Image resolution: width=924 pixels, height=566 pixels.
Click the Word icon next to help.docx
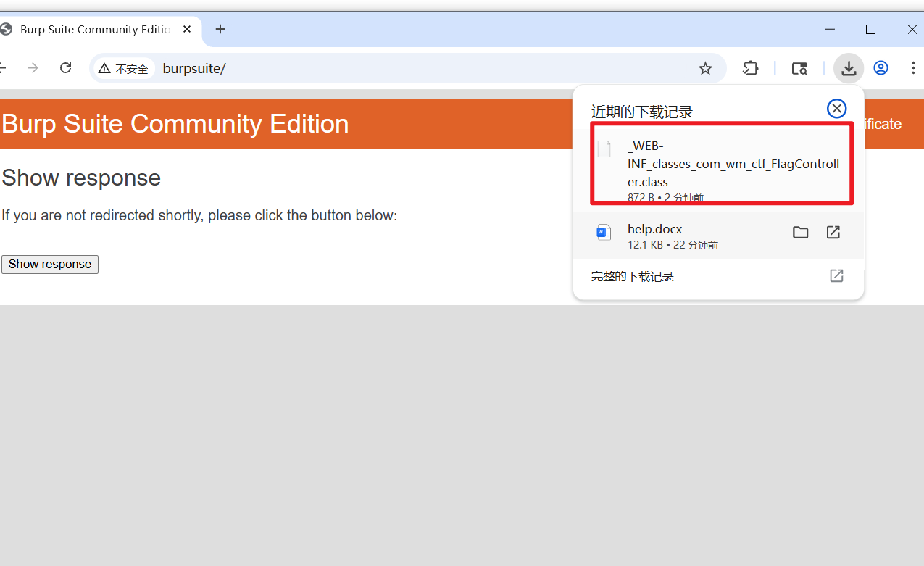click(603, 232)
